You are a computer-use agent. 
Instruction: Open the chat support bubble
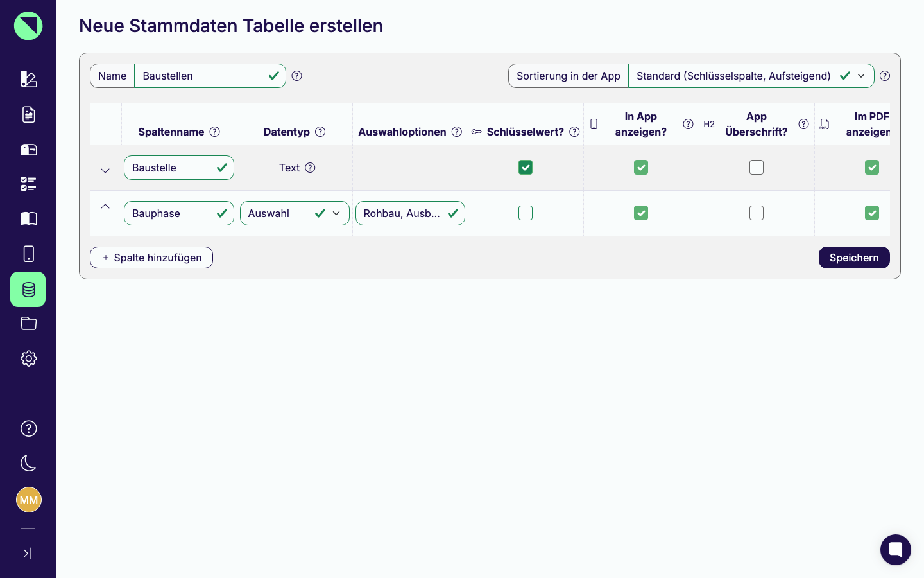tap(896, 550)
